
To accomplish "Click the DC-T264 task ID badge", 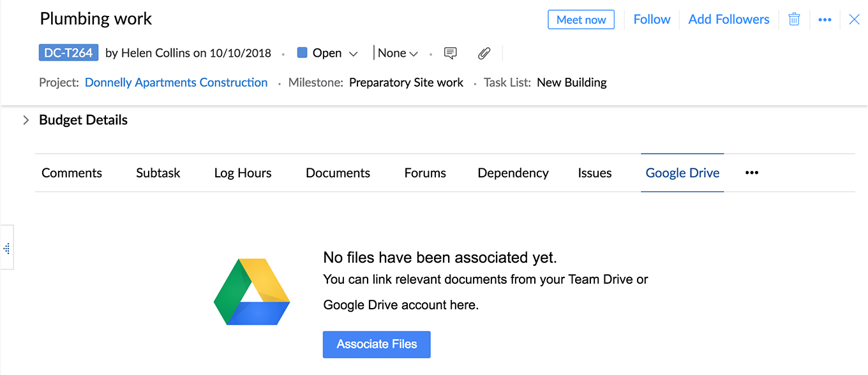I will coord(68,53).
